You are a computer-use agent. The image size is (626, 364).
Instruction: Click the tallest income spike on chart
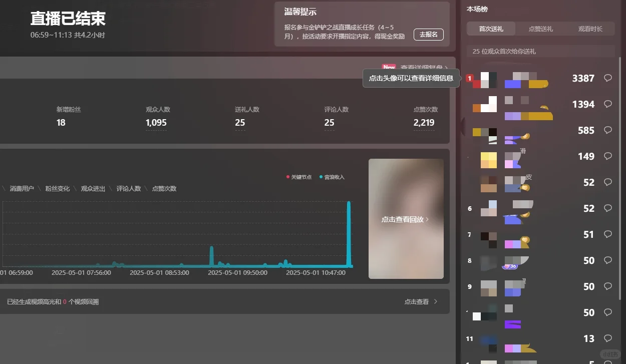349,233
